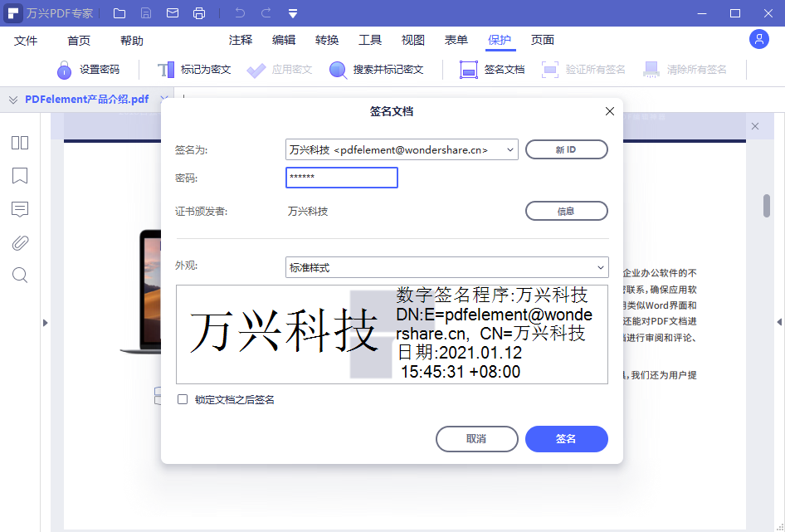Screen dimensions: 785x532
Task: Open the comments panel in the sidebar
Action: pos(19,209)
